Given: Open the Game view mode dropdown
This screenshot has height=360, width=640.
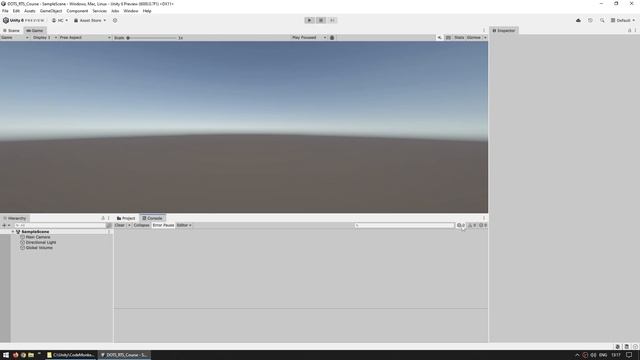Looking at the screenshot, I should [x=15, y=38].
